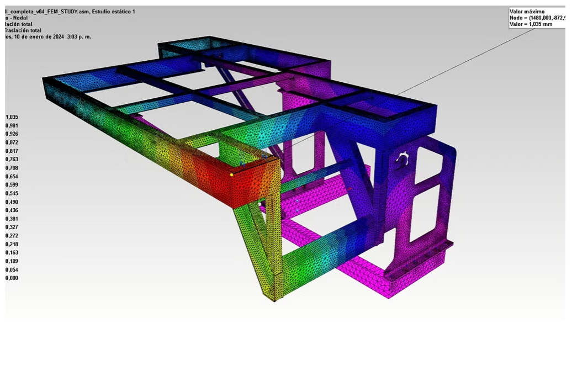Click the 0,817 legend scale label
This screenshot has height=392, width=572.
pos(12,151)
